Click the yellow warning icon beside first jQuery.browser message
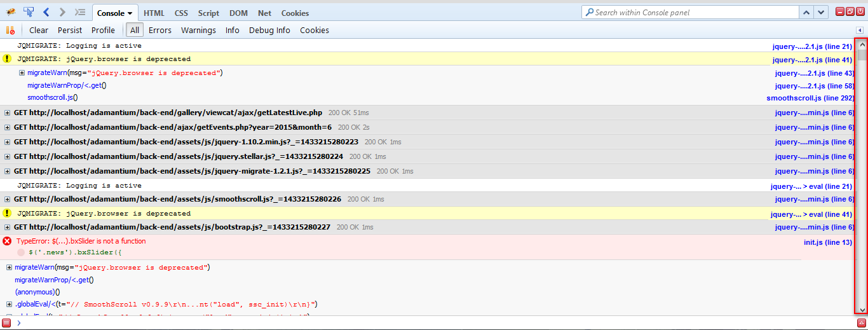Image resolution: width=868 pixels, height=330 pixels. pos(7,58)
